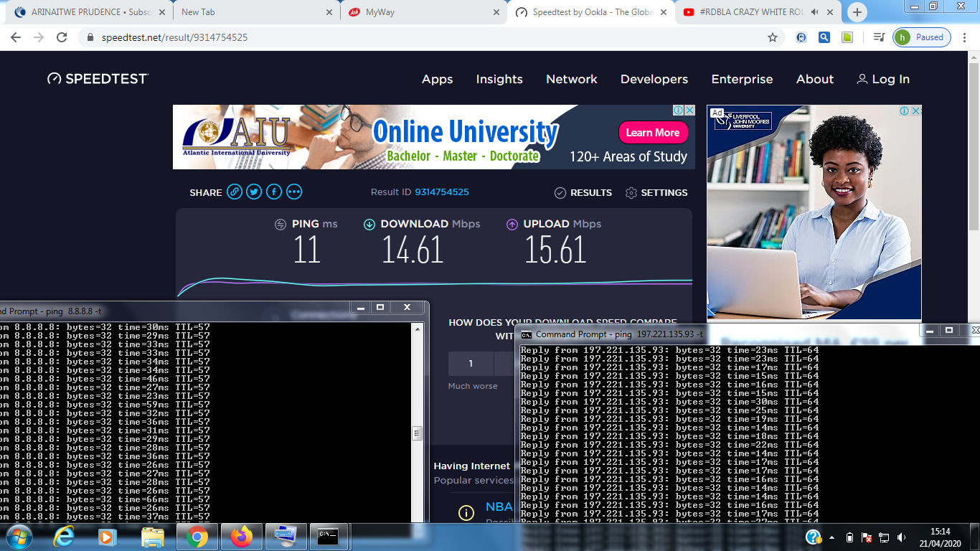Open the Speedtest Settings gear
The width and height of the screenshot is (980, 551).
click(656, 193)
